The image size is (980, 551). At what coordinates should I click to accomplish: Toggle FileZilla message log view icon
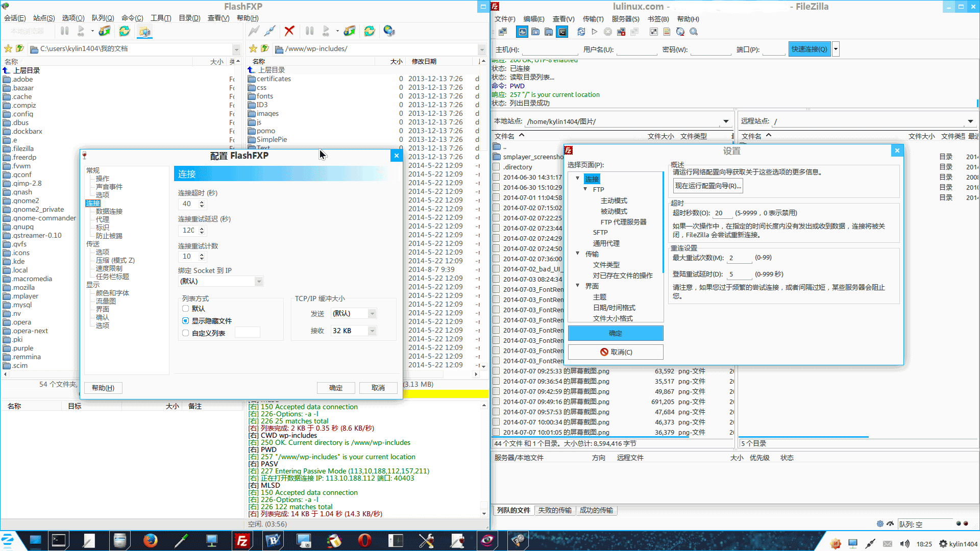pos(522,32)
